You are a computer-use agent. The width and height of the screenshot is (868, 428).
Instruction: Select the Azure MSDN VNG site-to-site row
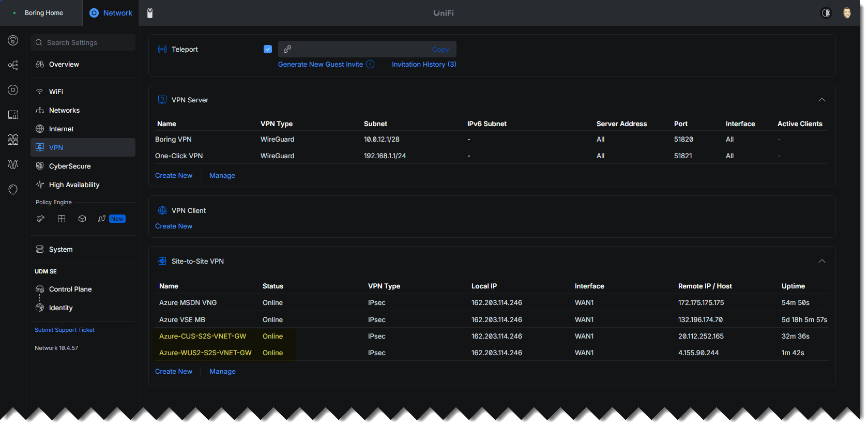[x=491, y=302]
